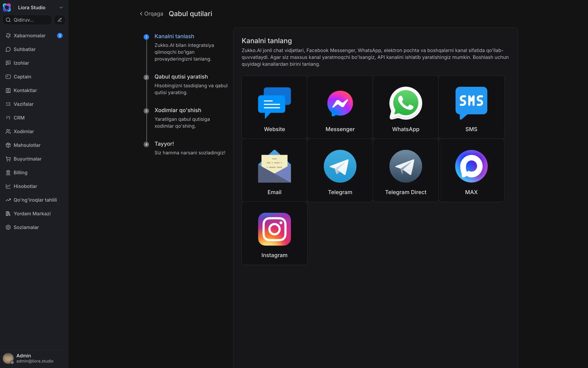588x368 pixels.
Task: Click the Website channel label
Action: [274, 129]
